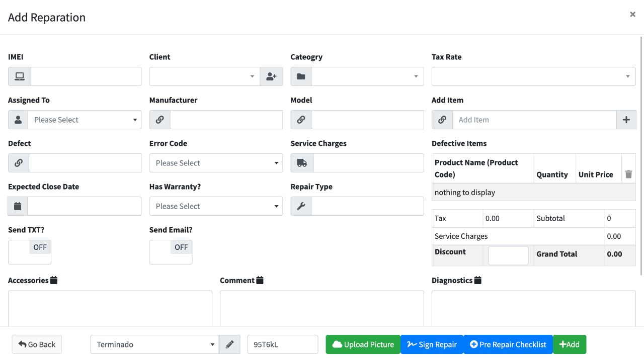Click the Service Charges truck icon
The height and width of the screenshot is (362, 644).
coord(302,162)
